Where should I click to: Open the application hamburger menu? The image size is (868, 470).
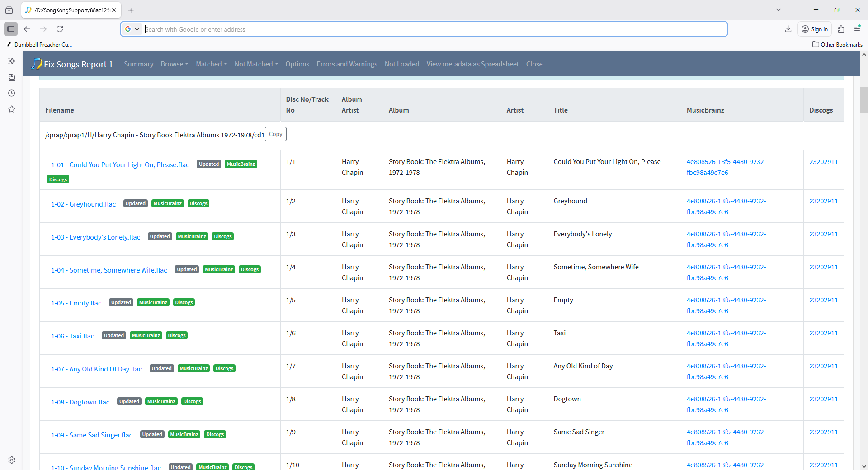click(857, 29)
